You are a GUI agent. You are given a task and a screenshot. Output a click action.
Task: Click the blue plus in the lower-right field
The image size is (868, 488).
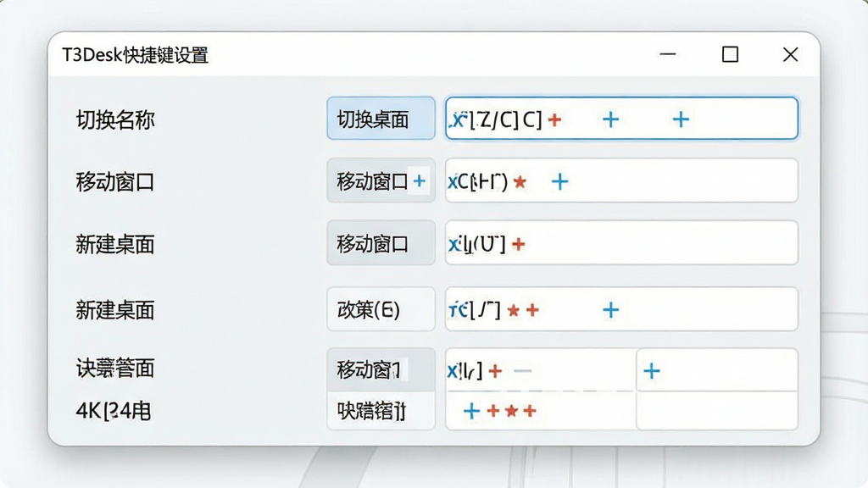coord(652,371)
